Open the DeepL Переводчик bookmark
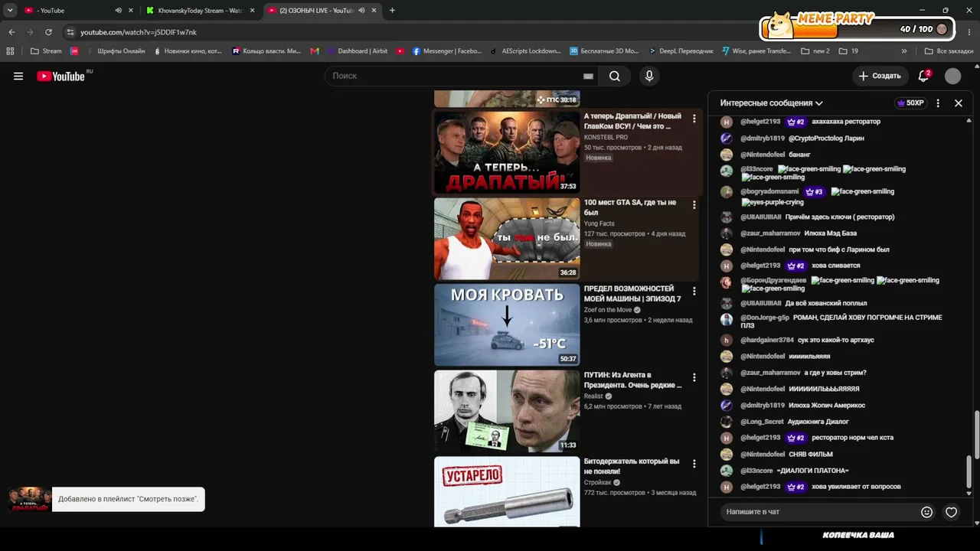This screenshot has height=551, width=980. click(x=680, y=51)
